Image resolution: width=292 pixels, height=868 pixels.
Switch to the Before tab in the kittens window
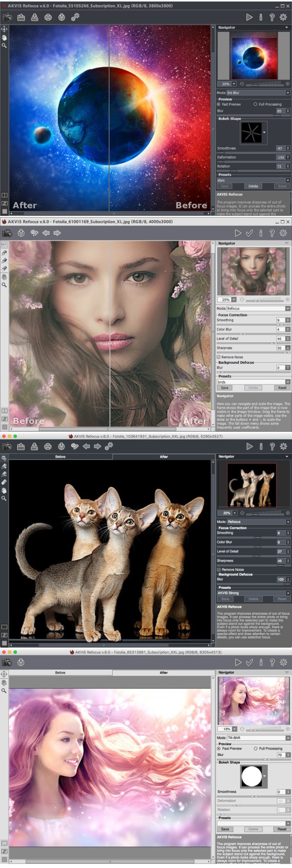coord(60,457)
